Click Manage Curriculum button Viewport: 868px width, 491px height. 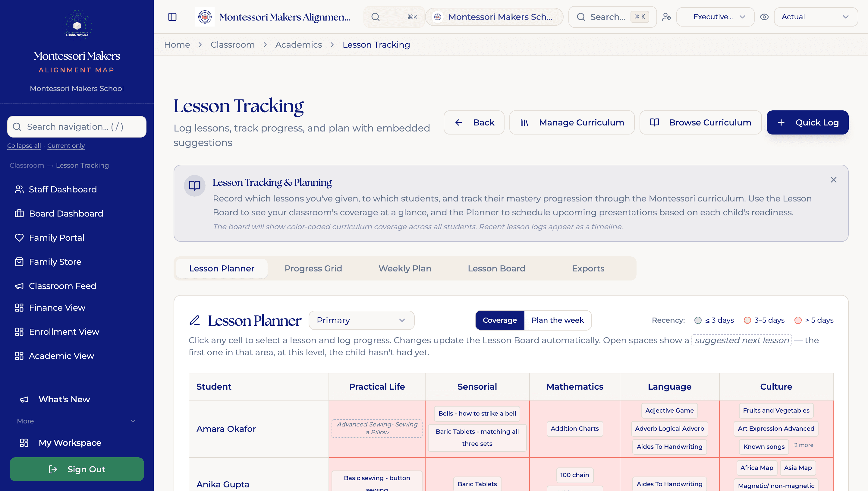point(572,122)
